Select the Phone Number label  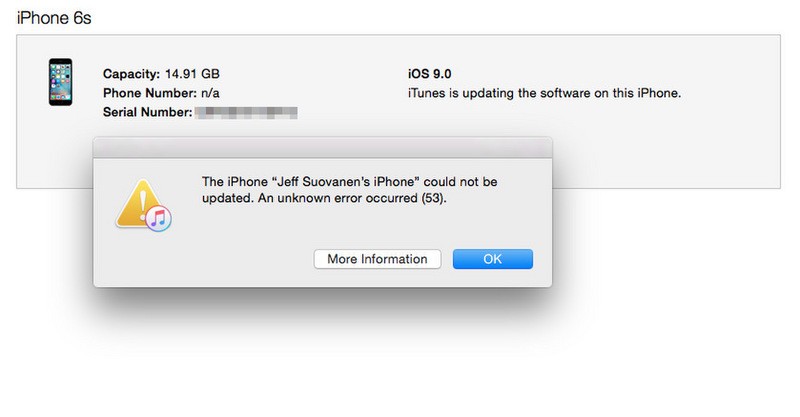coord(151,93)
